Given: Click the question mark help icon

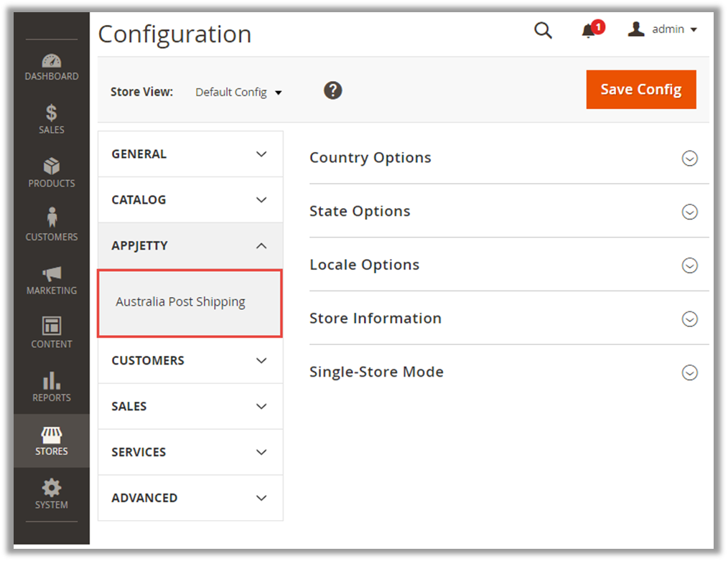Looking at the screenshot, I should pyautogui.click(x=332, y=90).
